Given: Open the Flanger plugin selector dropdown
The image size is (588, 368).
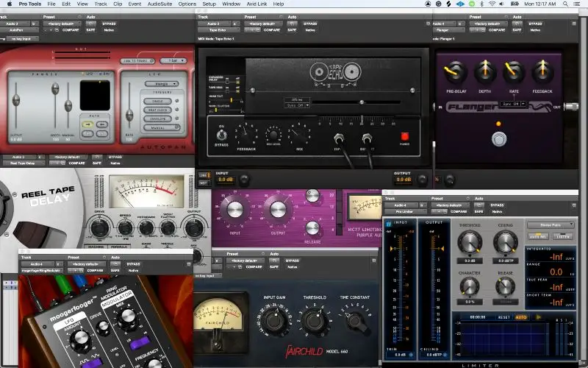Looking at the screenshot, I should (448, 29).
